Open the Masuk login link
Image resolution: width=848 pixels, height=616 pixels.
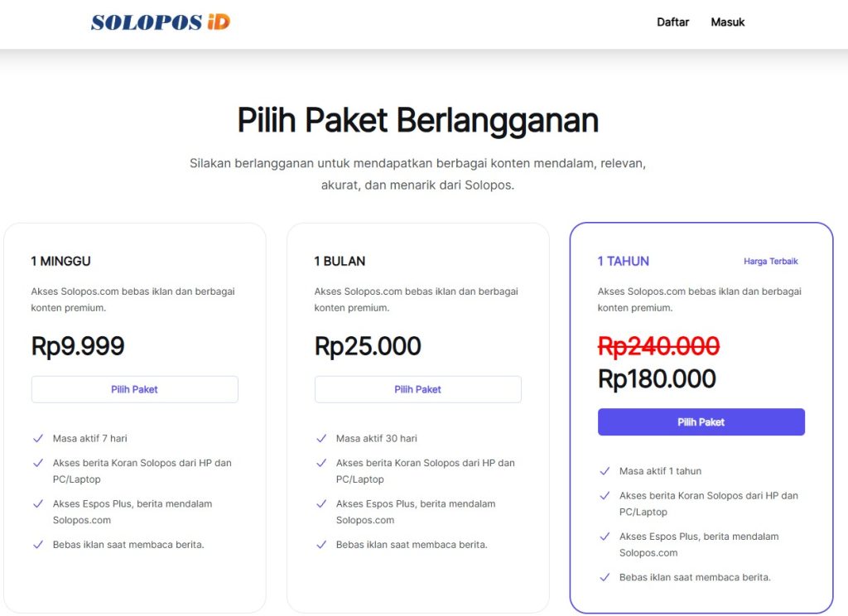pos(727,22)
